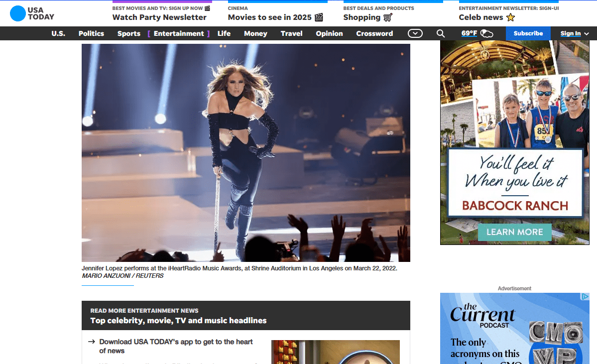The width and height of the screenshot is (597, 364).
Task: Click the MARIO ANZUONI / REUTERS photo credit
Action: coord(122,276)
